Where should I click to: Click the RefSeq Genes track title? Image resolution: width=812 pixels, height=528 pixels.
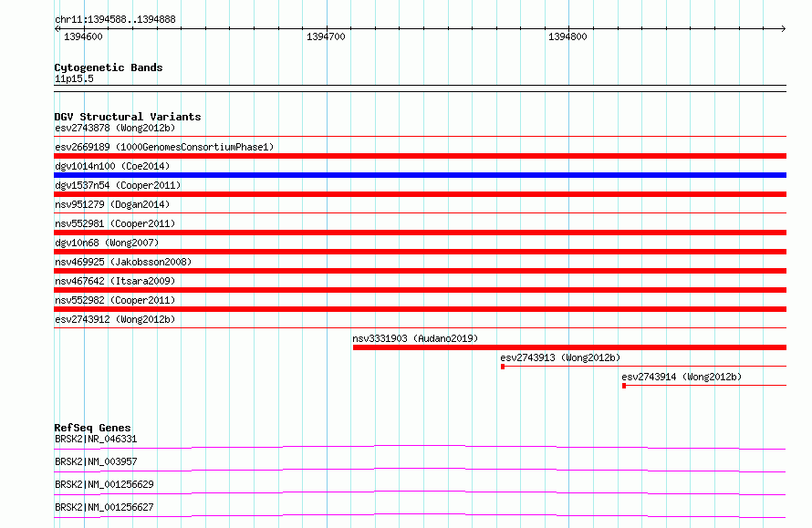(x=92, y=428)
